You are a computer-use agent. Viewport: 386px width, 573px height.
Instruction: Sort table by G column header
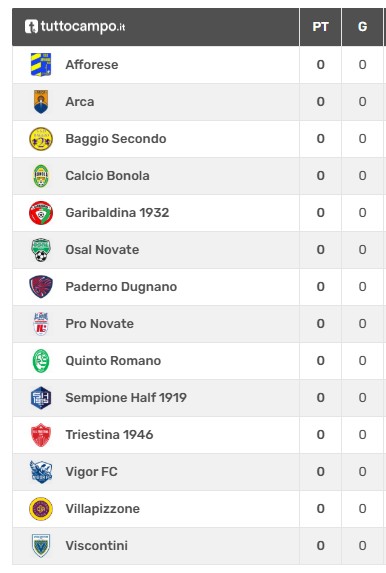tap(362, 27)
